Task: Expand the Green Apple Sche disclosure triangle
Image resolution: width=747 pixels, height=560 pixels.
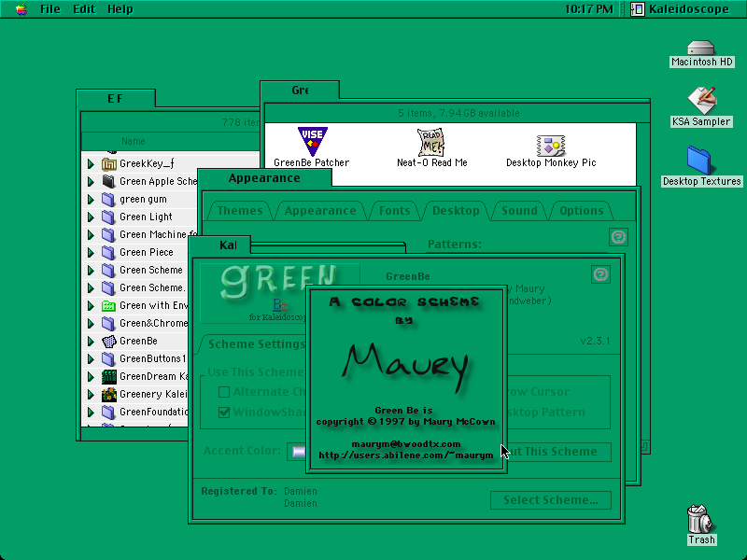Action: (91, 182)
